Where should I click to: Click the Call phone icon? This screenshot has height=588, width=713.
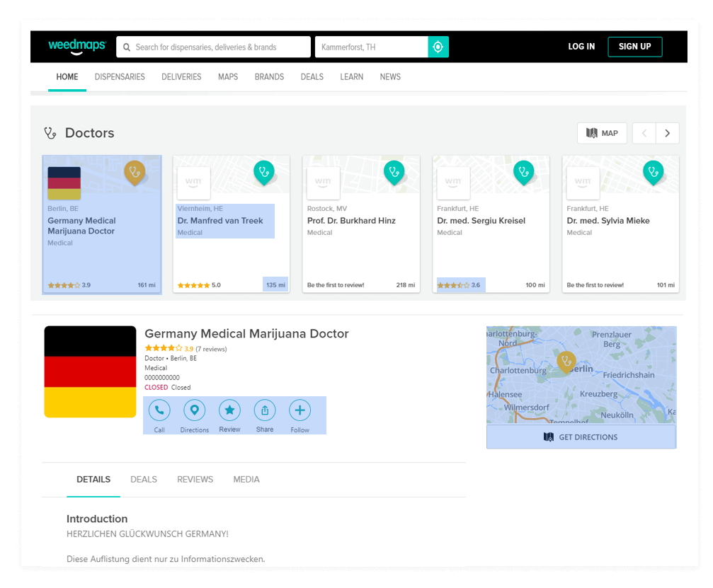[159, 410]
